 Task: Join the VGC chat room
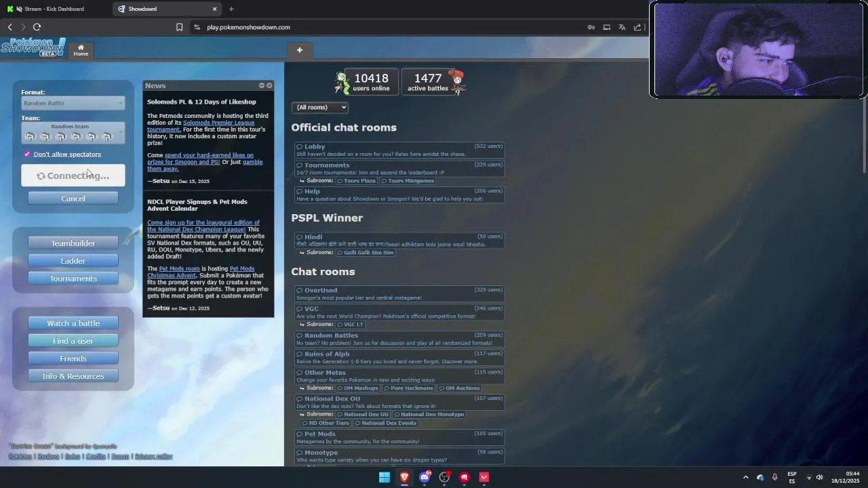(x=399, y=312)
